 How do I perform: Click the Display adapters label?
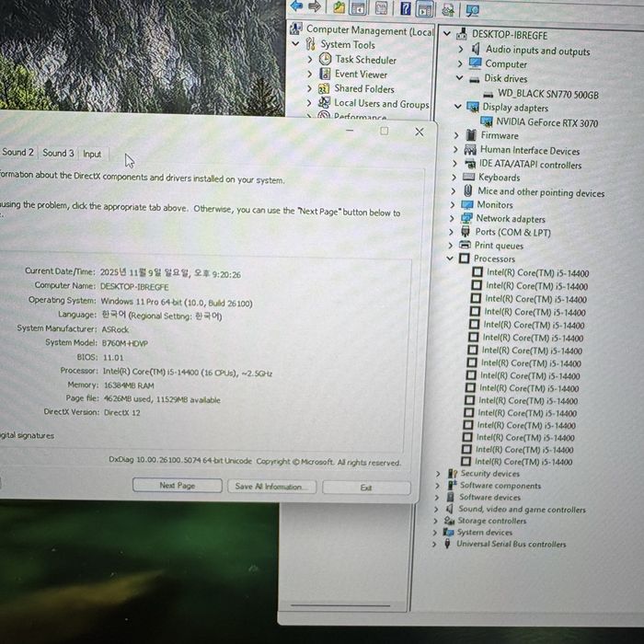[515, 108]
